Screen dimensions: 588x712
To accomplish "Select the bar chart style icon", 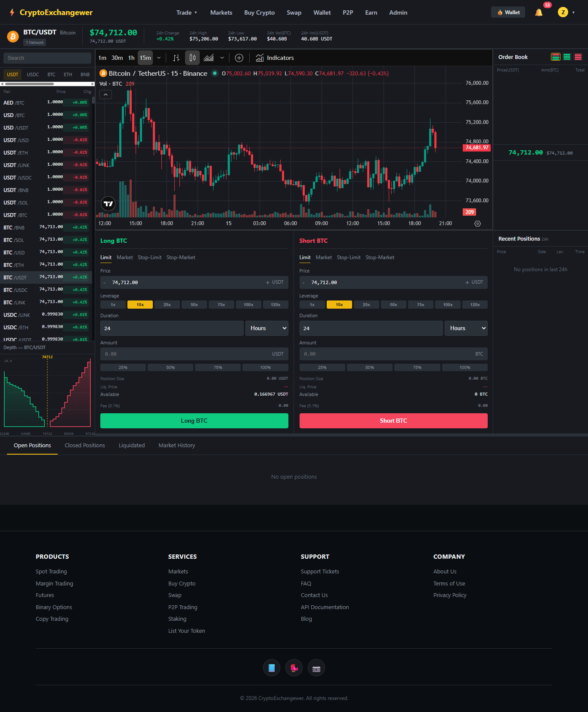I will [x=176, y=58].
